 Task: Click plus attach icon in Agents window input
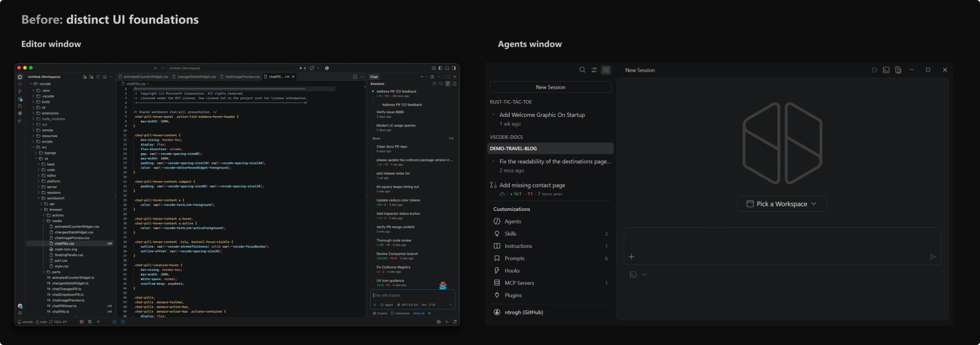(631, 257)
